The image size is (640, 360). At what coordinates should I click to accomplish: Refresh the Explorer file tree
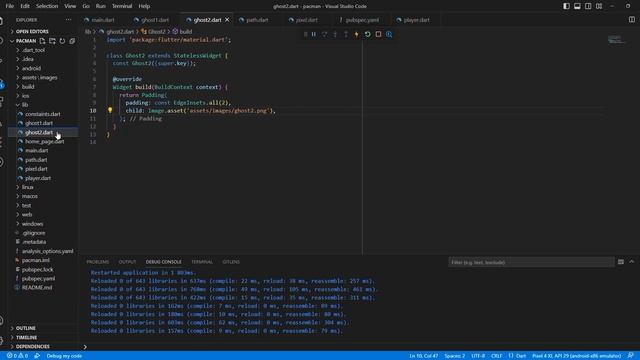(62, 41)
